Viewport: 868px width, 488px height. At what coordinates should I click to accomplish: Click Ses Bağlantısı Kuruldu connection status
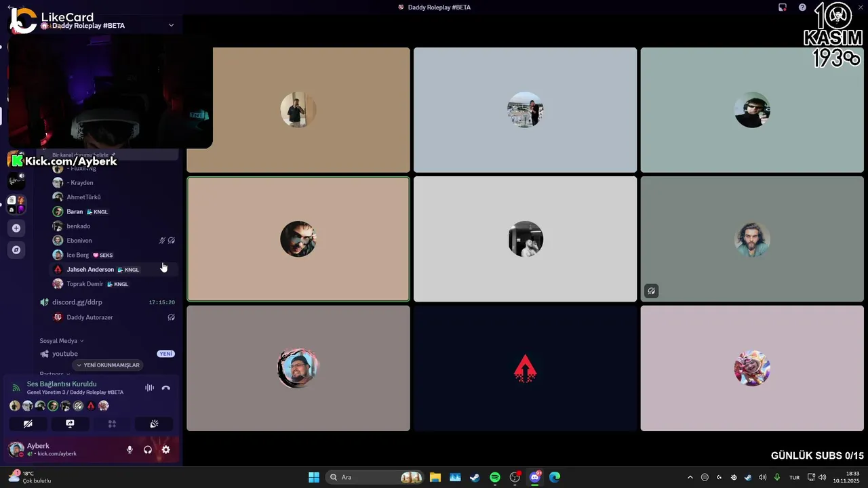[62, 384]
